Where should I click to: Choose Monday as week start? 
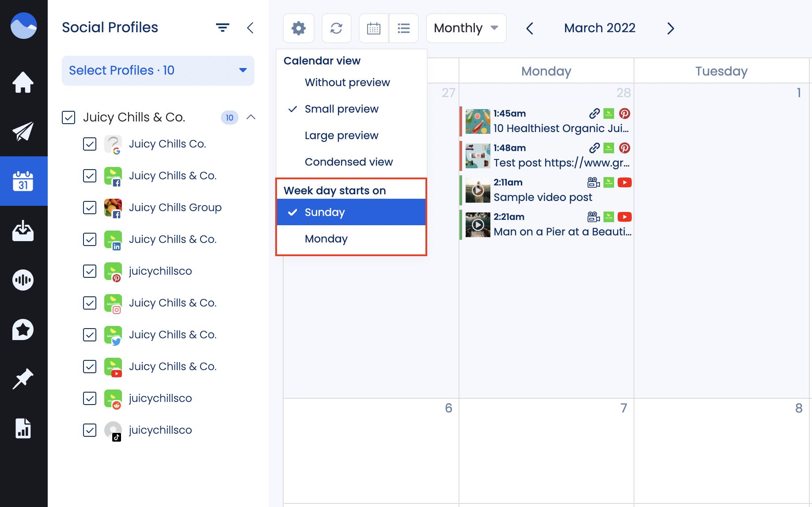click(351, 239)
